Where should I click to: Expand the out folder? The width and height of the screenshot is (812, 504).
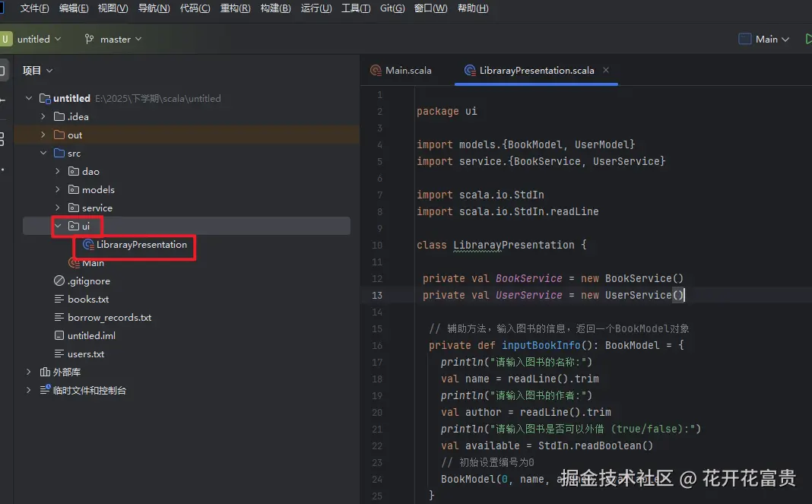43,135
